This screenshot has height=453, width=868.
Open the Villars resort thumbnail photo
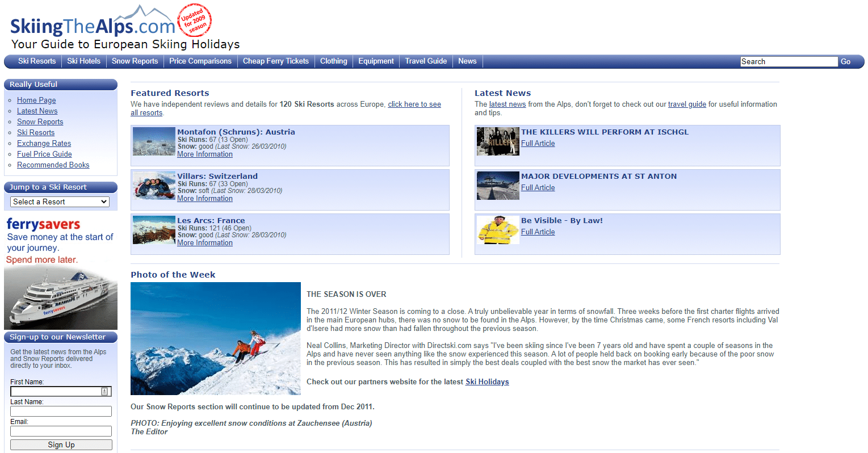click(x=154, y=186)
